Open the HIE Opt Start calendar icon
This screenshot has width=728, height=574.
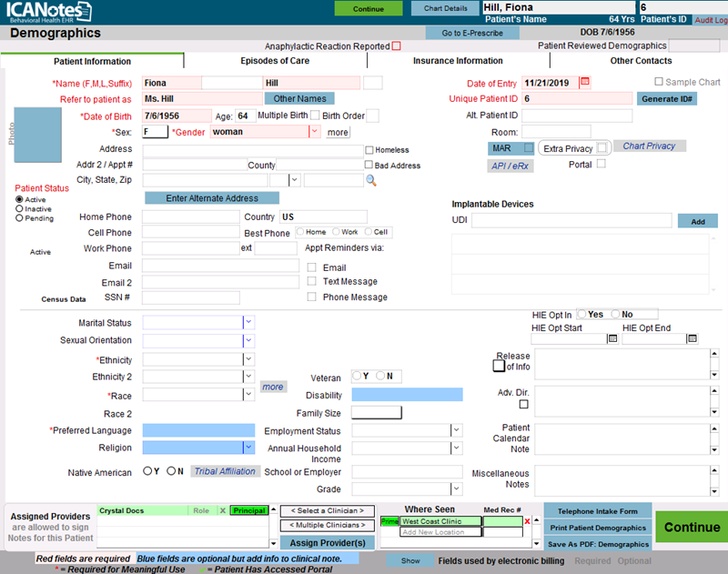pos(612,338)
